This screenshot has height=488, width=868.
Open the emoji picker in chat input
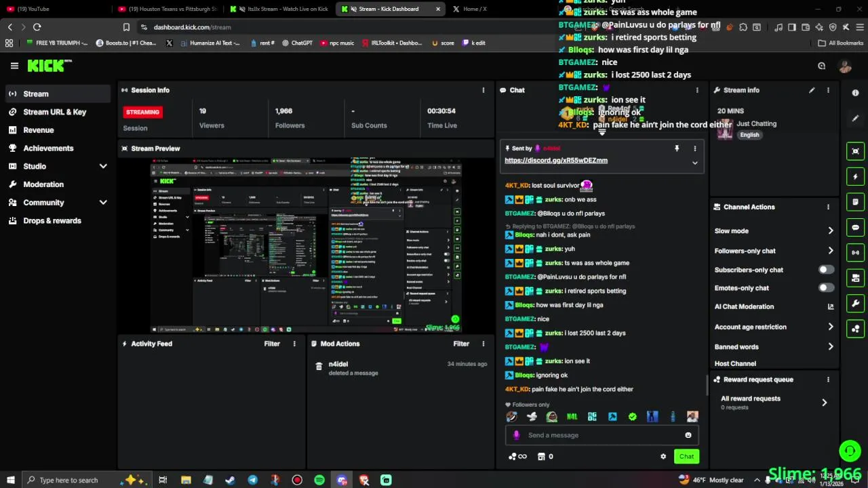[688, 435]
